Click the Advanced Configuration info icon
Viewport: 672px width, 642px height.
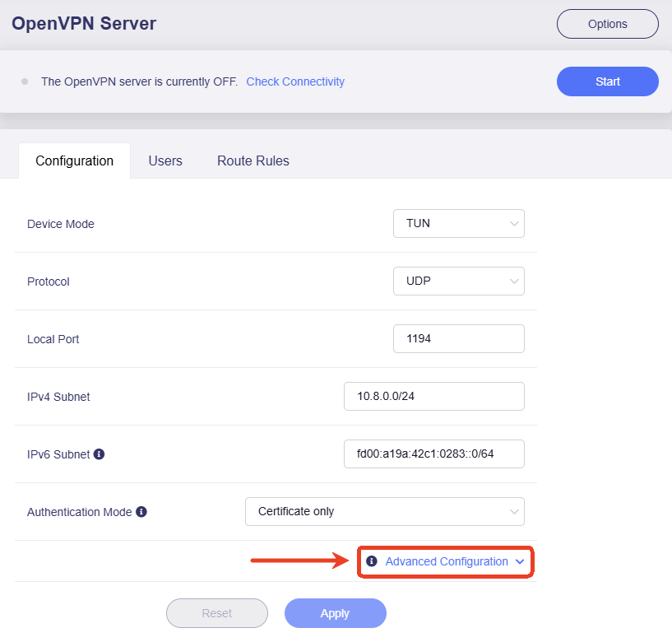[x=372, y=561]
